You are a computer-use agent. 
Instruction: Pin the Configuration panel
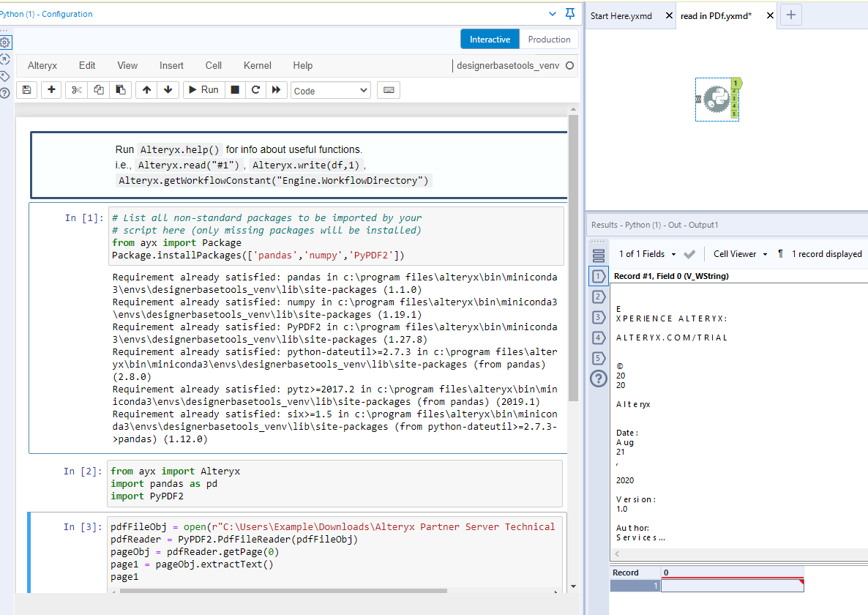570,14
